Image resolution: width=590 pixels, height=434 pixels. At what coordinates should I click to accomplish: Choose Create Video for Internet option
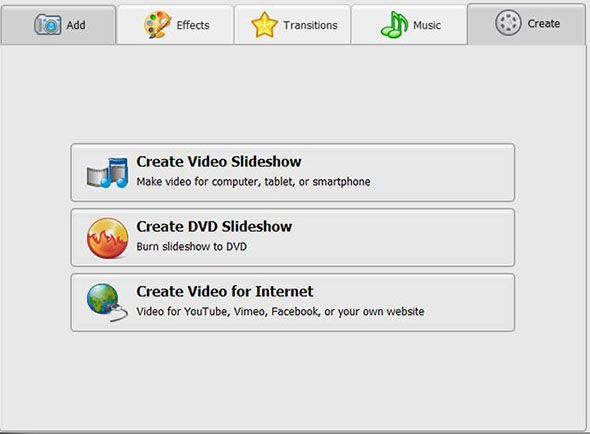[293, 303]
